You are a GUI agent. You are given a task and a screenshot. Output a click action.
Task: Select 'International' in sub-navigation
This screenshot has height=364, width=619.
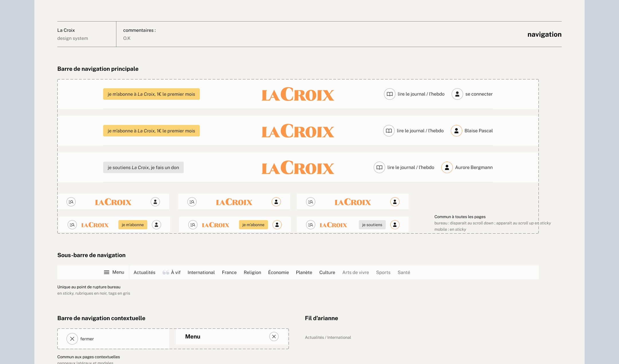click(x=201, y=272)
